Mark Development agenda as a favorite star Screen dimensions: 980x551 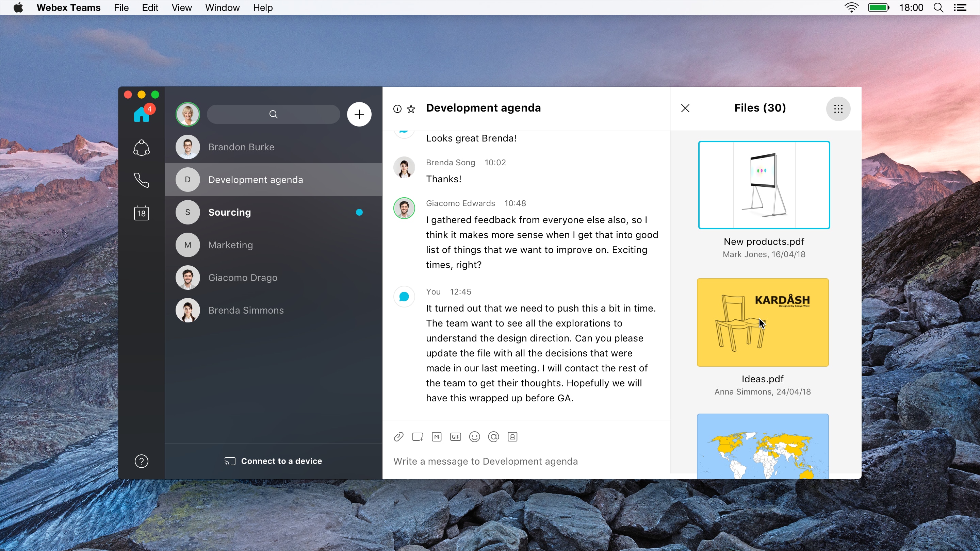[412, 109]
